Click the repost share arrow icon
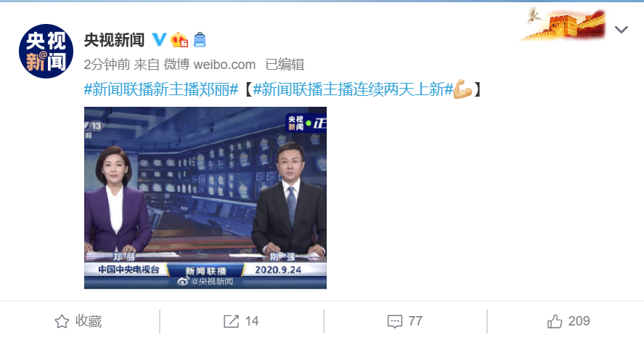Screen dimensions: 644x340 [231, 321]
